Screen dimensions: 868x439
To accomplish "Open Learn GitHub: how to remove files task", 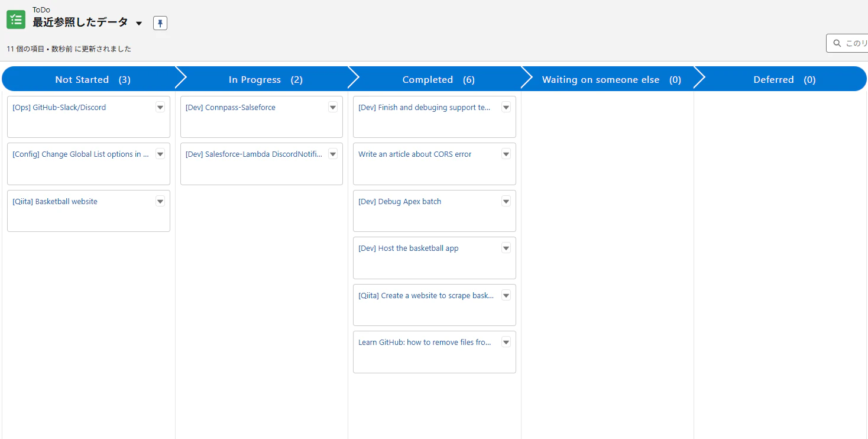I will coord(425,343).
